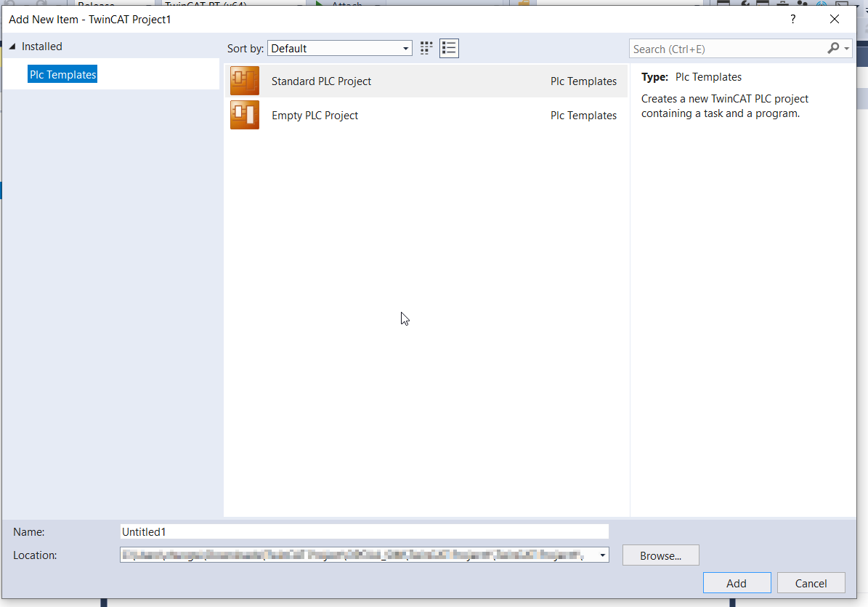Screen dimensions: 868x607
Task: Open the help question mark button
Action: click(x=792, y=20)
